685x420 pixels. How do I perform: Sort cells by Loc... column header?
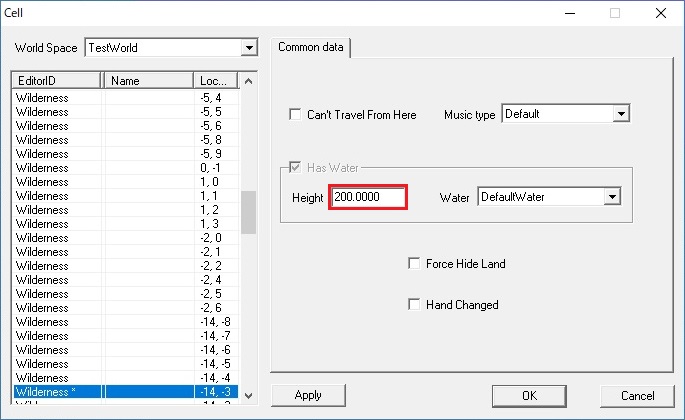216,81
